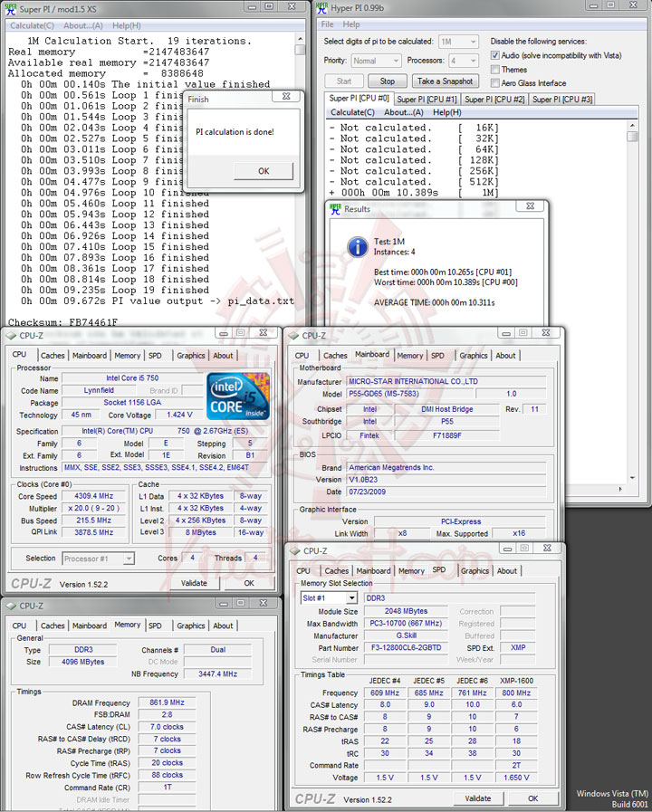Click the Intel Core i5 logo
Screen dimensions: 652x812
point(238,396)
